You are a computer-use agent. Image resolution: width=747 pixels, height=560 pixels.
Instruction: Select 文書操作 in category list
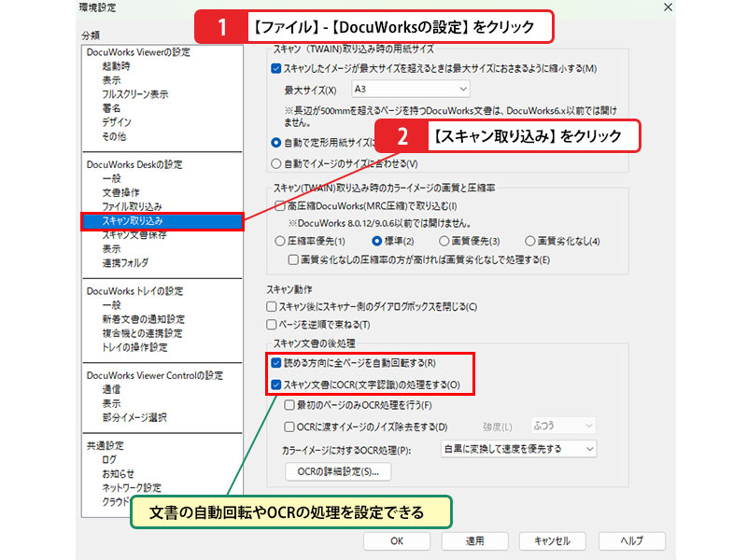coord(121,193)
